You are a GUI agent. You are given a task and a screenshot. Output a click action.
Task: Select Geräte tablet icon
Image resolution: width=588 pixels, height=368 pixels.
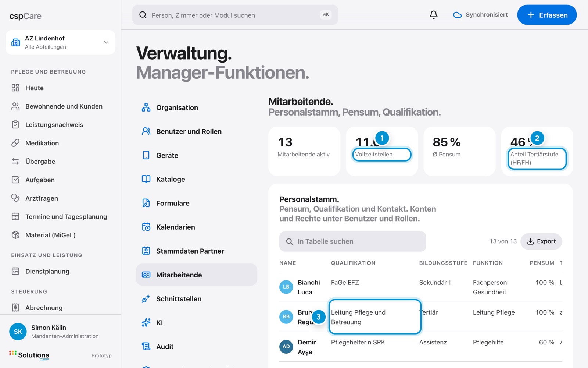[x=146, y=155]
